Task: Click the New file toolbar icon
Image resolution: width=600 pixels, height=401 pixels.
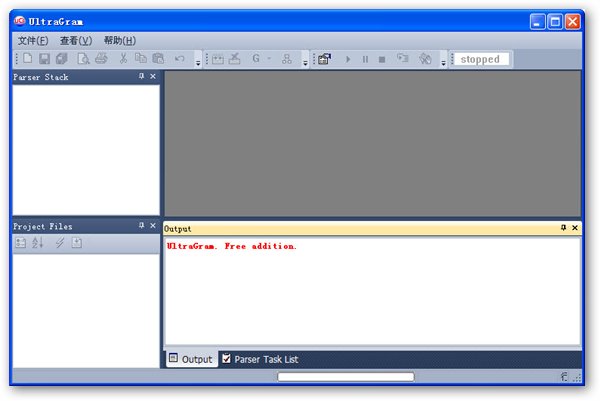Action: [28, 59]
